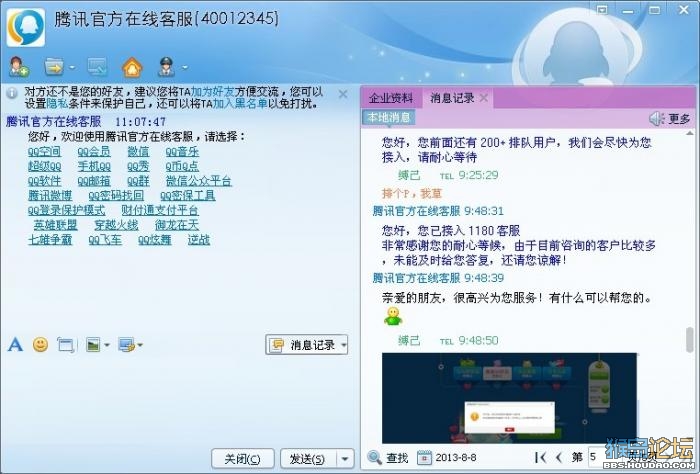Screen dimensions: 700x474
Task: Open the 隐私 settings link
Action: pyautogui.click(x=57, y=104)
